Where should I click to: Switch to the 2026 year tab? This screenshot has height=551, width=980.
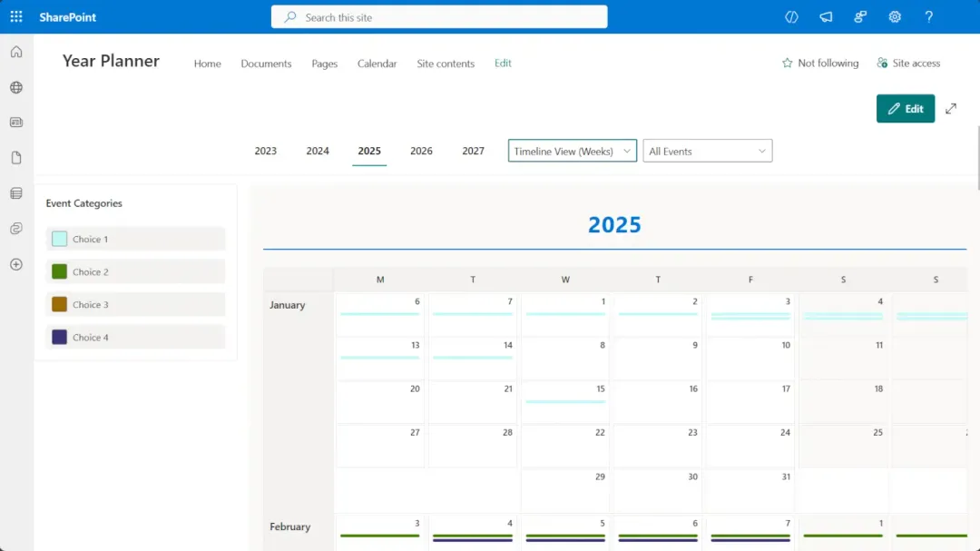421,151
